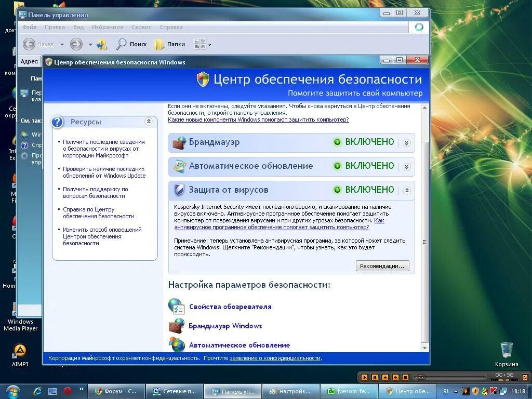Screen dimensions: 532x399
Task: Click the Windows Start orb
Action: click(x=13, y=391)
